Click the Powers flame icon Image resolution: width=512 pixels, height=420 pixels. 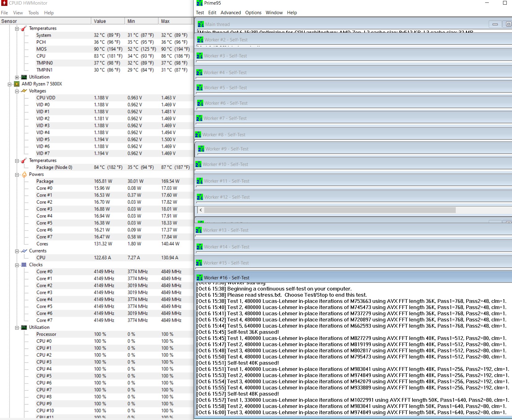coord(24,174)
